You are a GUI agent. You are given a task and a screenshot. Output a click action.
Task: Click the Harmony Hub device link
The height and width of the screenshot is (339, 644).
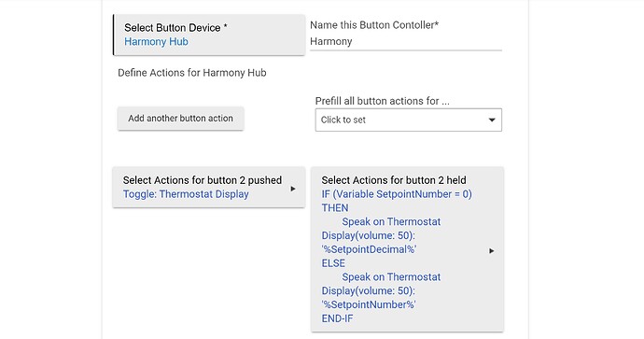156,41
